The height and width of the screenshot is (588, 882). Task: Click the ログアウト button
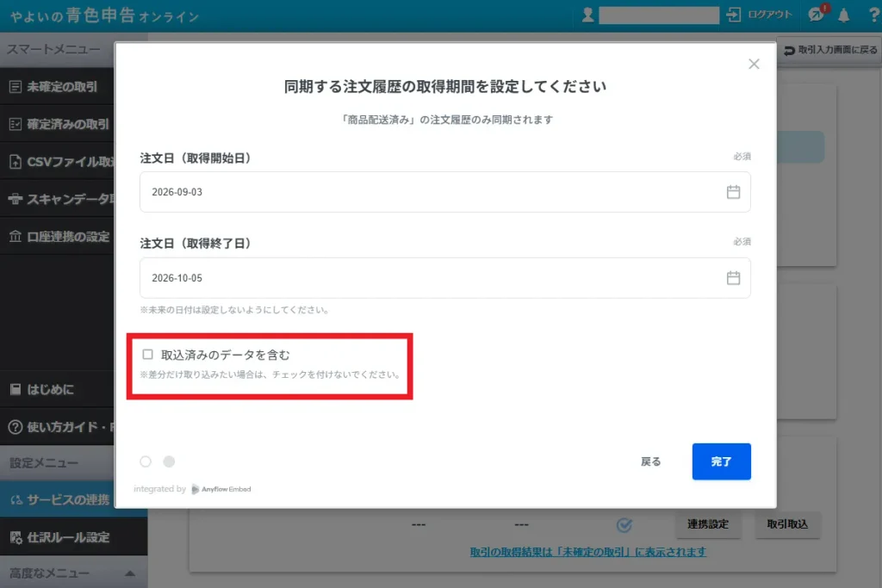tap(759, 15)
